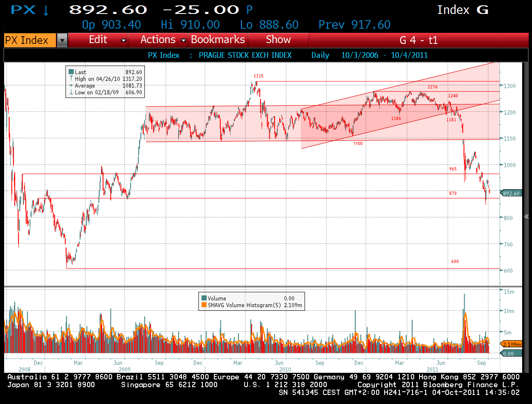Click the 0.00 volume axis marker
The width and height of the screenshot is (532, 404).
[511, 353]
